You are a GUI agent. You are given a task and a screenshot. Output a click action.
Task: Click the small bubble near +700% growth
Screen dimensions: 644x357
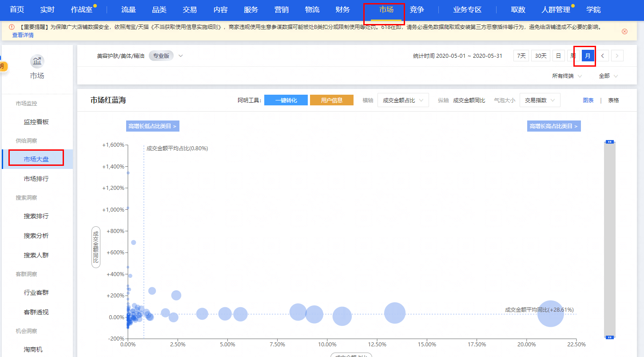133,242
